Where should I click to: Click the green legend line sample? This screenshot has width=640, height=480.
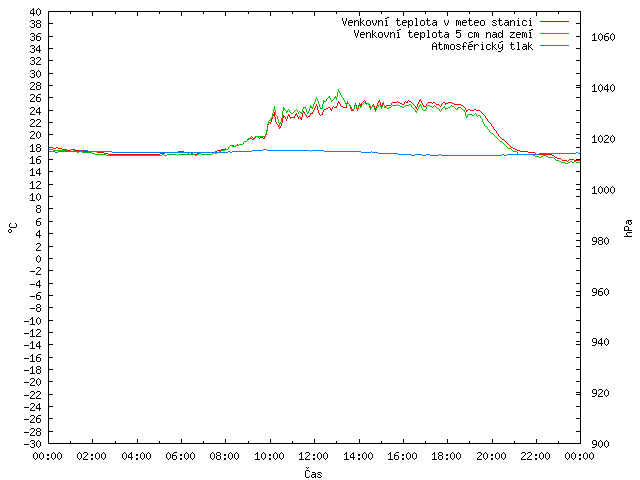554,34
